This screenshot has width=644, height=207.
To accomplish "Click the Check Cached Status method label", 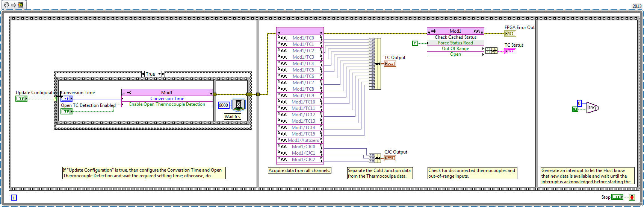I will [455, 37].
